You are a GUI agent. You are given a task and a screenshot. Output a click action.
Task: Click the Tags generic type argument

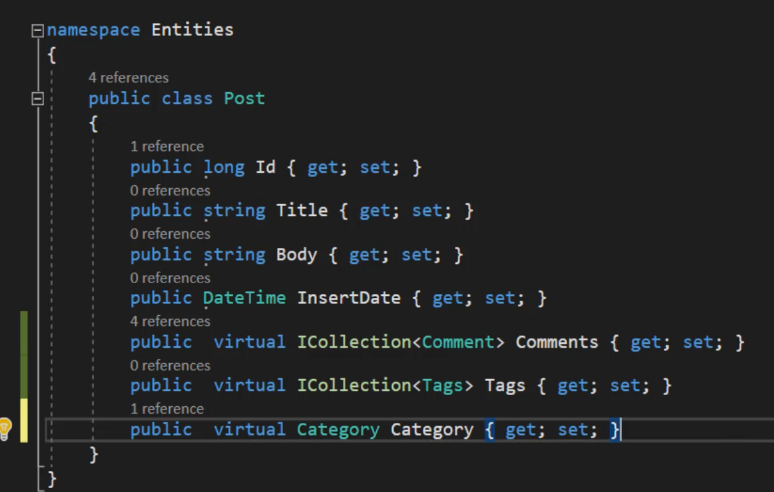click(443, 385)
